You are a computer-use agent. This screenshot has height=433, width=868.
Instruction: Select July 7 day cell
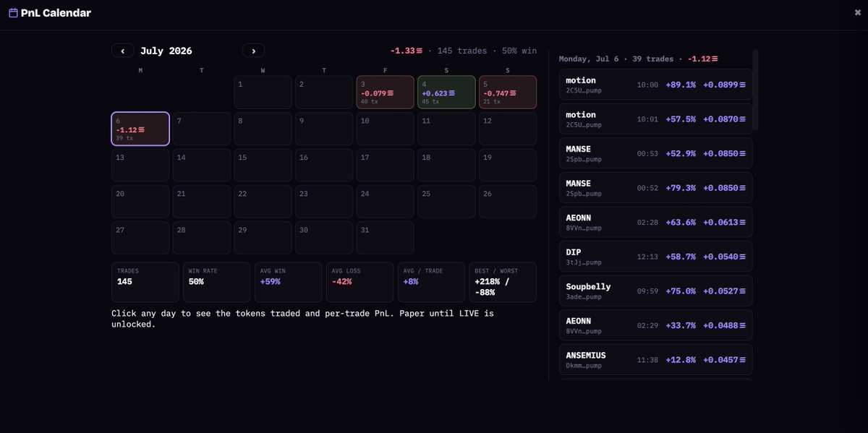(x=202, y=129)
